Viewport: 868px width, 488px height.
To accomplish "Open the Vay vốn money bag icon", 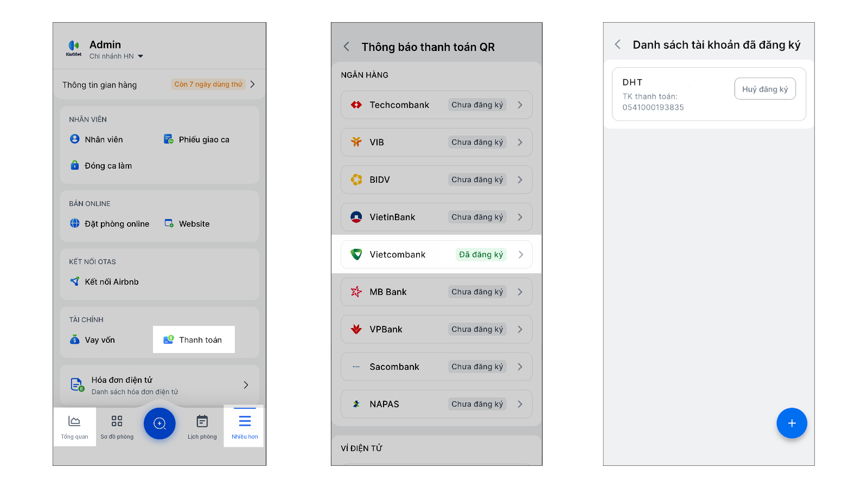I will point(75,340).
